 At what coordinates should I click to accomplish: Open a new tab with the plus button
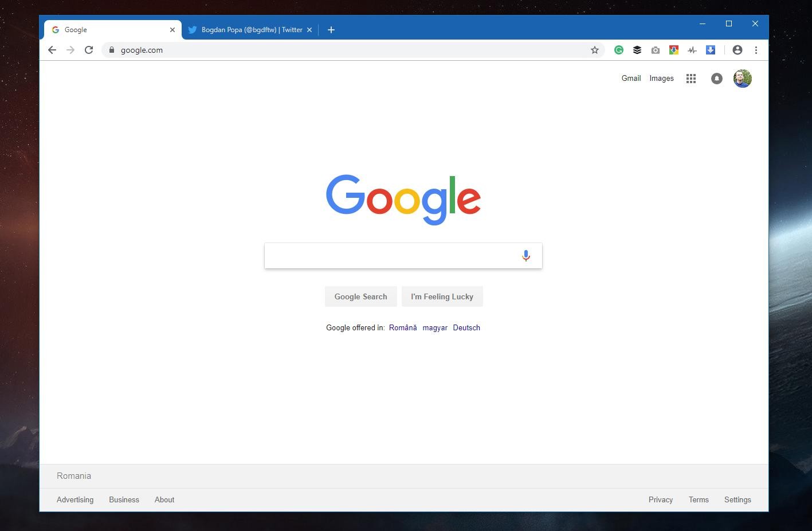tap(331, 29)
